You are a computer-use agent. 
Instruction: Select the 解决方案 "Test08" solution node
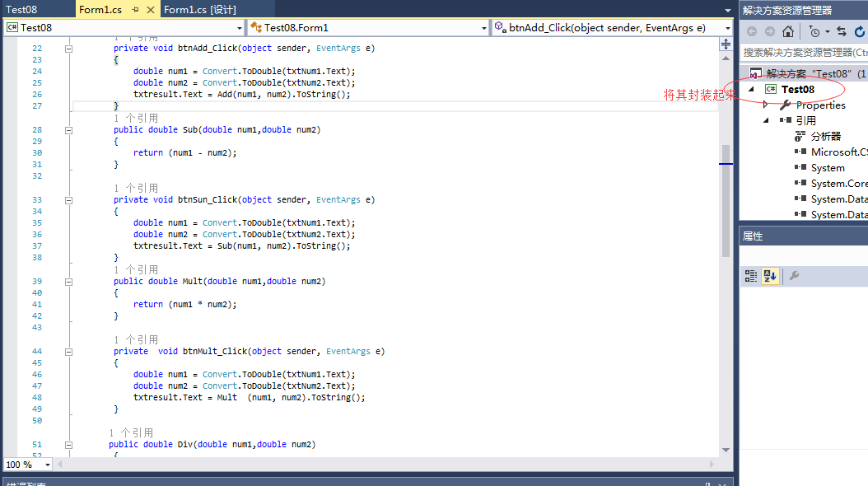[816, 73]
